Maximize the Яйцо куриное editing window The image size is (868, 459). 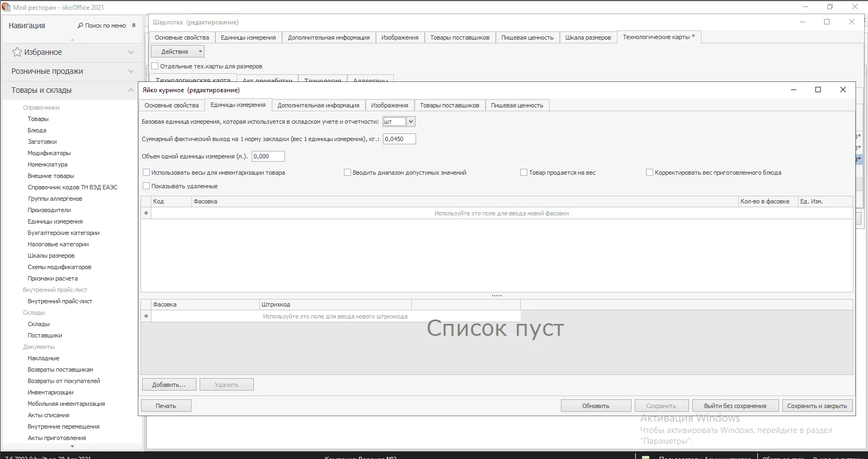818,90
